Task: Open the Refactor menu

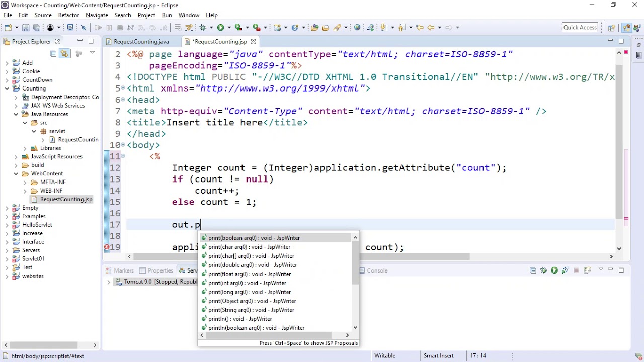Action: [68, 15]
